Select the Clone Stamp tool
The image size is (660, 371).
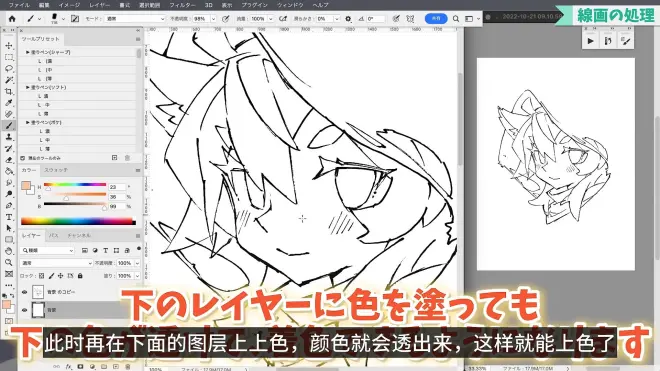9,137
